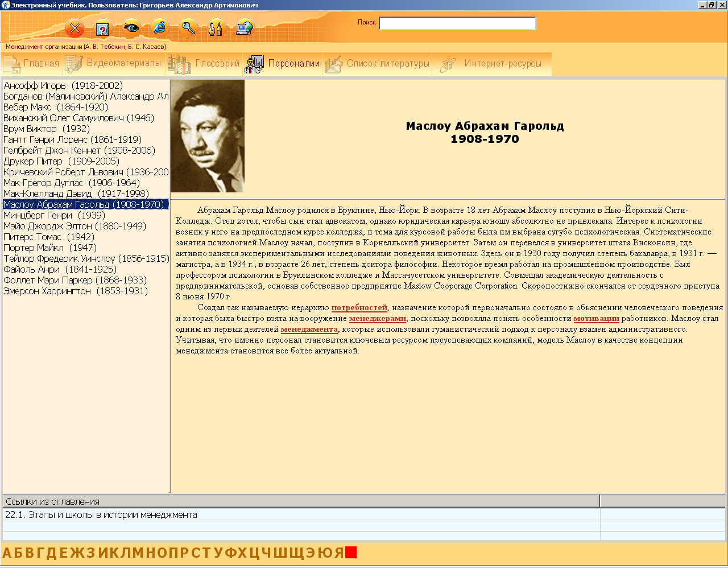Filter by letter Ж in alphabet bar

[76, 553]
